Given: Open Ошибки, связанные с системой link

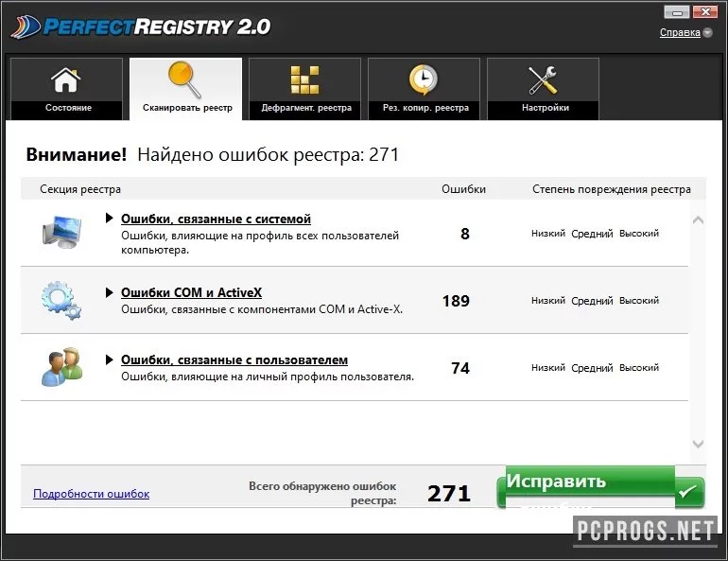Looking at the screenshot, I should pyautogui.click(x=216, y=219).
